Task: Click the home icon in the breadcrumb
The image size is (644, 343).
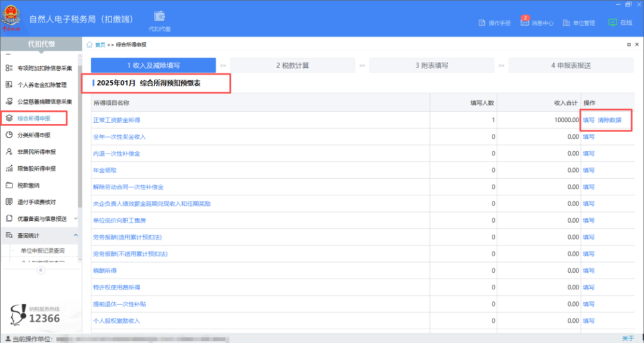Action: [90, 45]
